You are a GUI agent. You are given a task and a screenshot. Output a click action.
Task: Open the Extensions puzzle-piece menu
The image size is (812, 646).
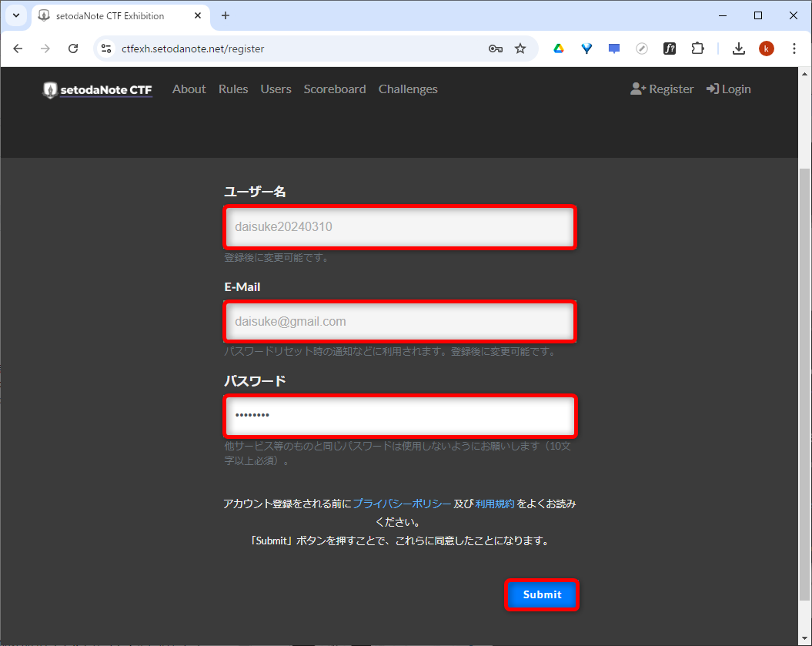(697, 48)
